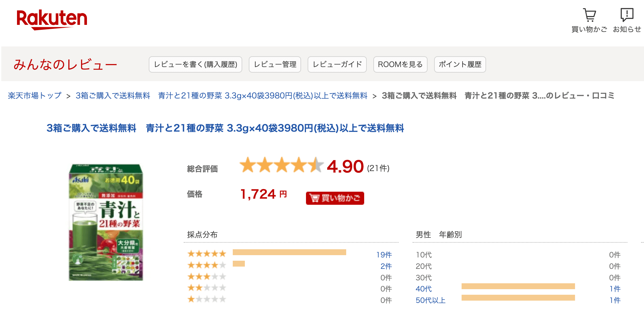The image size is (644, 333).
Task: Click the 青汁 product box thumbnail
Action: [x=106, y=222]
